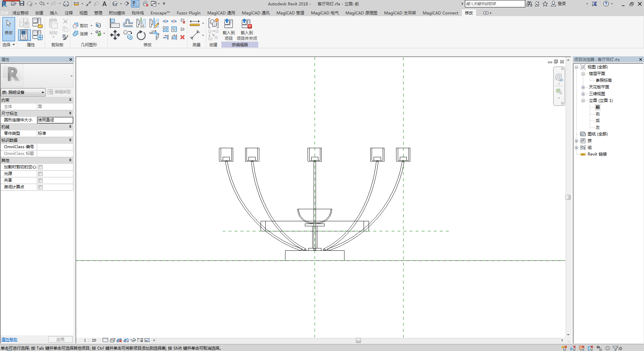Click the red X Delete icon
644x351 pixels.
182,37
